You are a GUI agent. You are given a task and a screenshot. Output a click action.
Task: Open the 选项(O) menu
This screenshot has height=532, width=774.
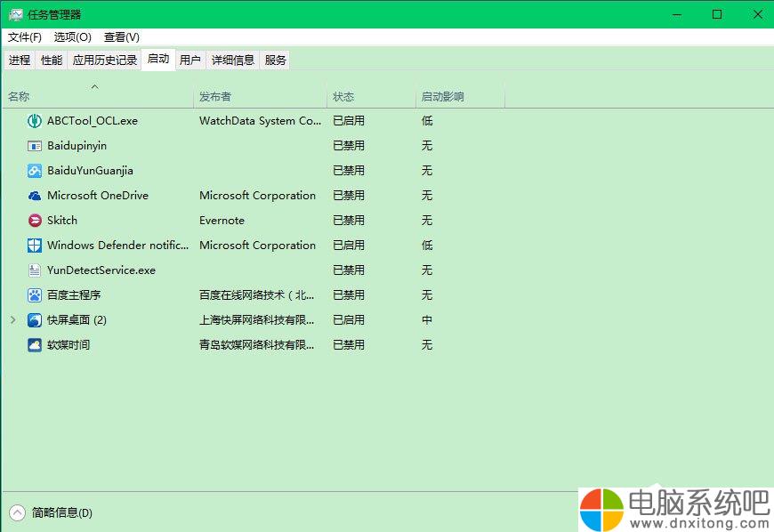(x=73, y=37)
